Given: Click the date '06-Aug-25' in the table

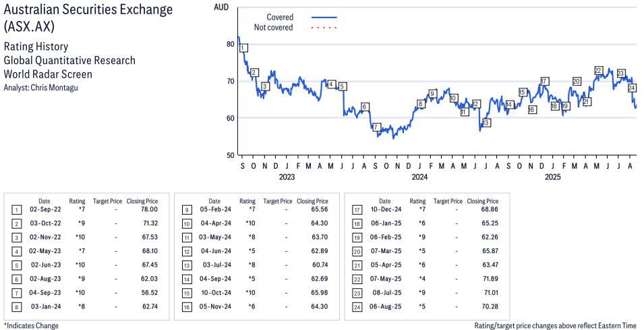Looking at the screenshot, I should [x=386, y=307].
